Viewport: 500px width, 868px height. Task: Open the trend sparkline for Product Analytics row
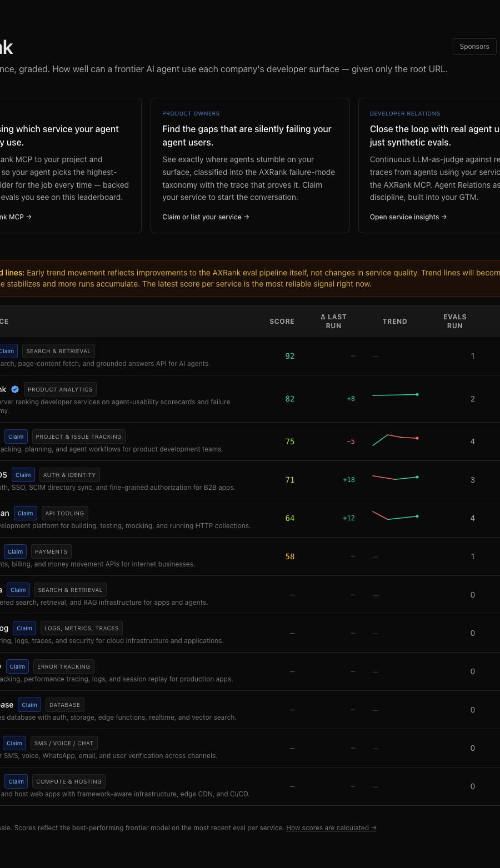pos(395,395)
